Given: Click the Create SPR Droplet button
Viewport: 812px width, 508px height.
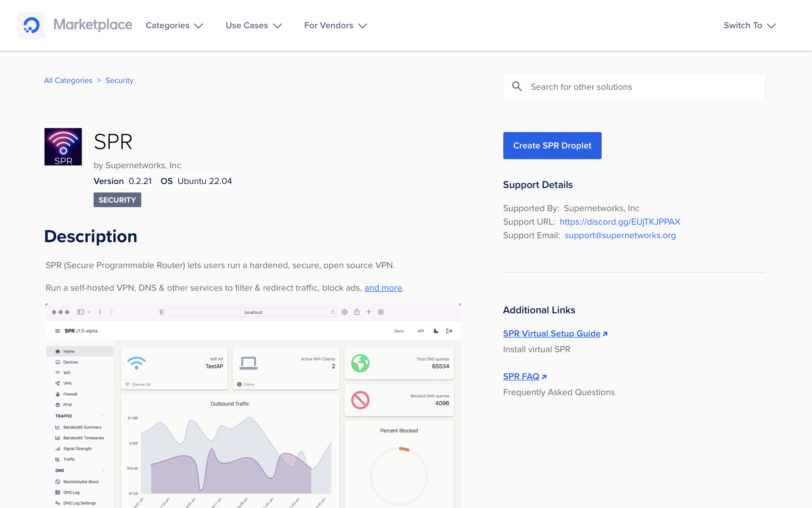Looking at the screenshot, I should [552, 145].
